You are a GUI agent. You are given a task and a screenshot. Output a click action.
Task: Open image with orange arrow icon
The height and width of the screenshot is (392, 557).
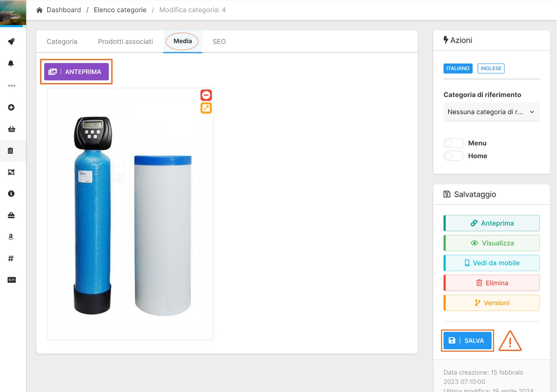coord(206,108)
